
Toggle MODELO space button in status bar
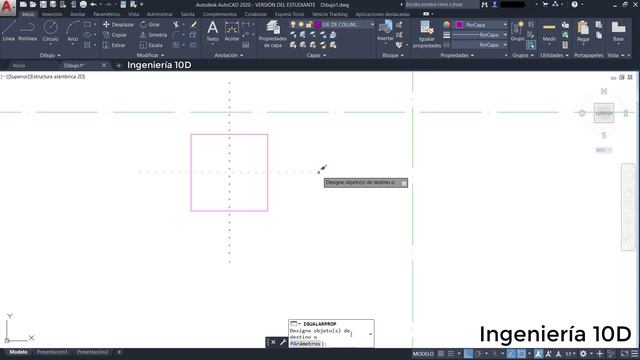point(423,354)
